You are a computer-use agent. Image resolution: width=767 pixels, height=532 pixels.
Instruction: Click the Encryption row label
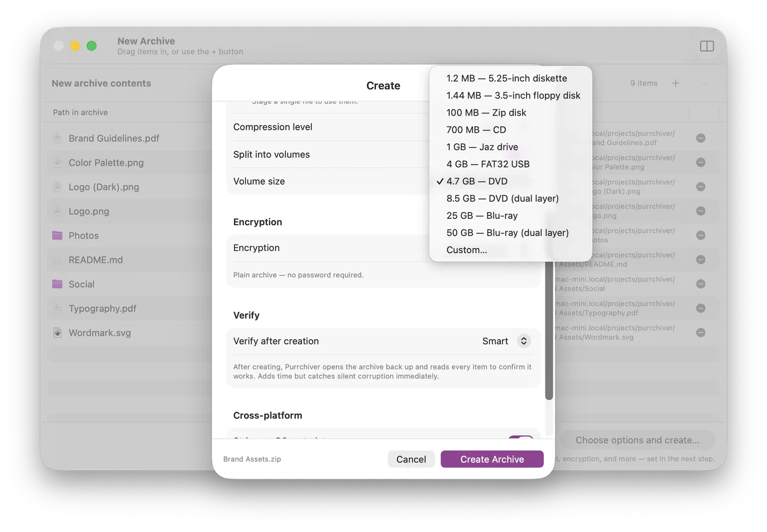[256, 248]
